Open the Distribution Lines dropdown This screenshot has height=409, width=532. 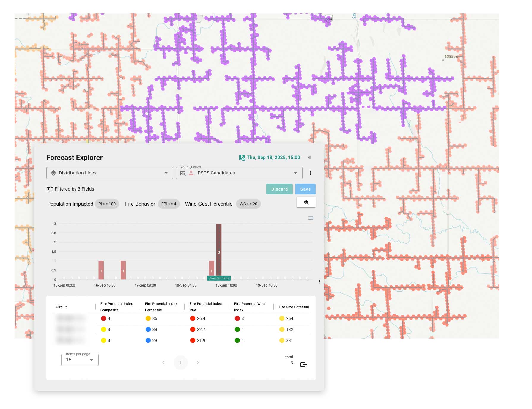click(166, 173)
